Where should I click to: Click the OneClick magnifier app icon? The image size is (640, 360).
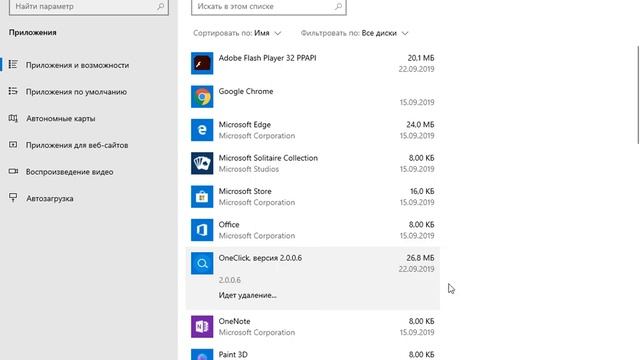(202, 263)
